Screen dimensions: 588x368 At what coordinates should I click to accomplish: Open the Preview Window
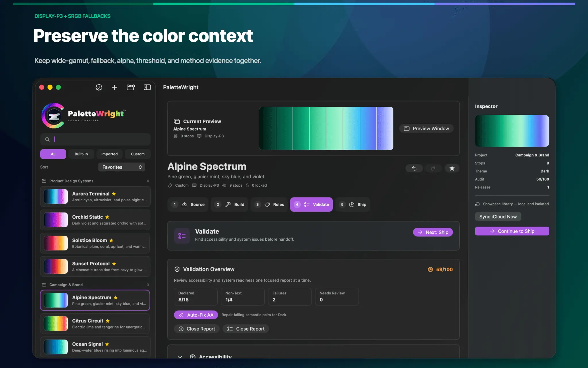coord(426,129)
